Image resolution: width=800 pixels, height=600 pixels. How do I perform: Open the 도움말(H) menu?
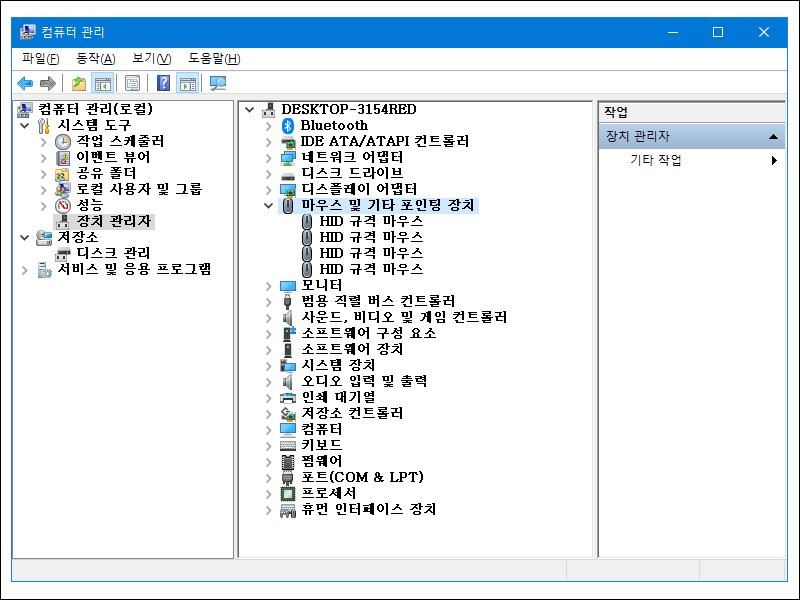click(214, 59)
